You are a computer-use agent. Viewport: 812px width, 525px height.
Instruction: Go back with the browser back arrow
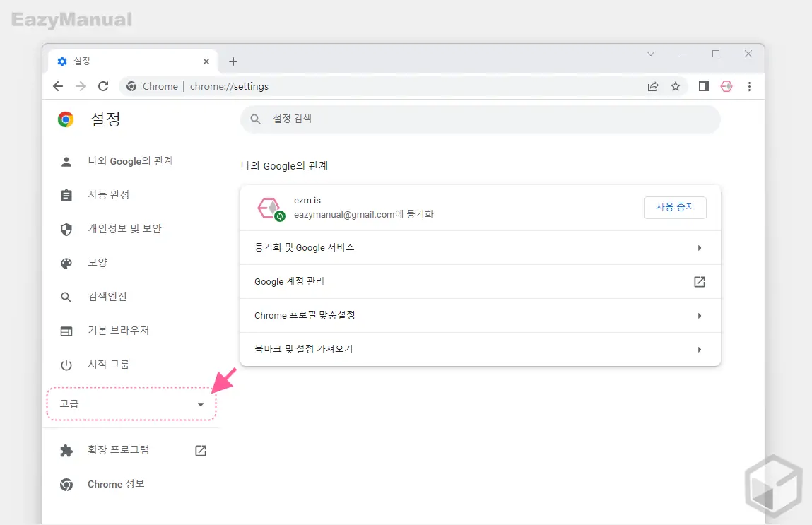(x=58, y=86)
